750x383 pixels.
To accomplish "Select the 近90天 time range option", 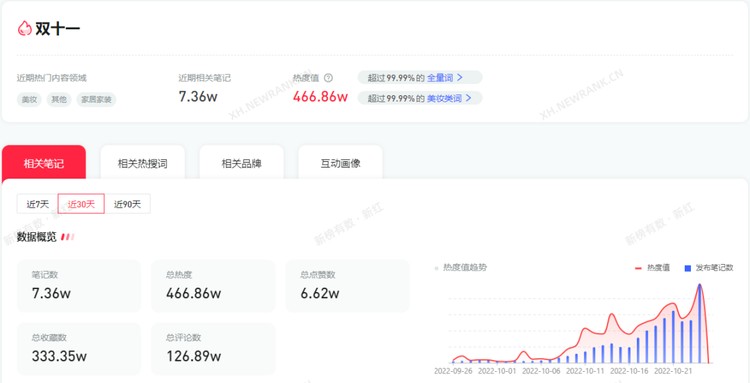I will tap(127, 204).
